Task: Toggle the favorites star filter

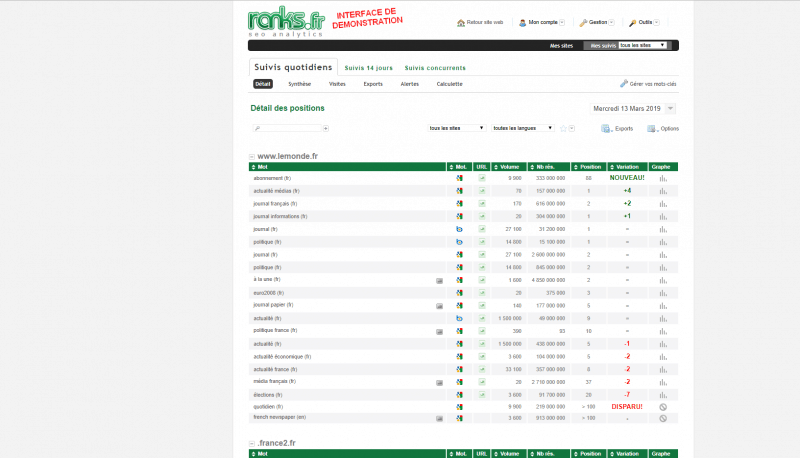Action: (x=564, y=129)
